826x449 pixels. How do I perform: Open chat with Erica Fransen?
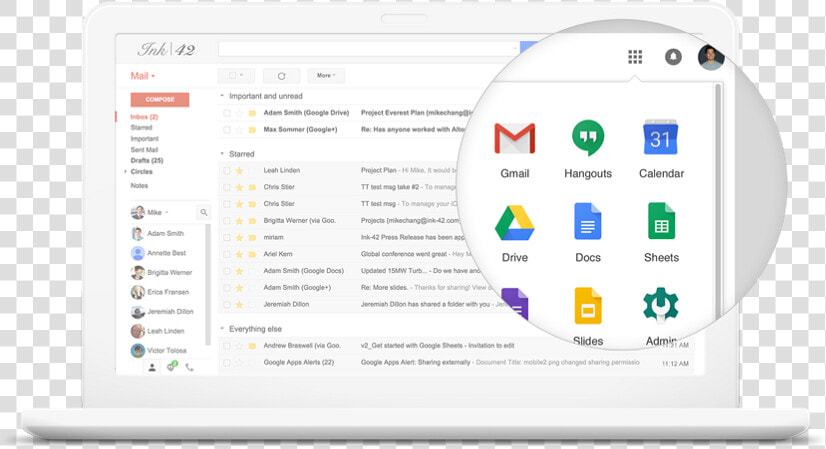click(x=167, y=292)
